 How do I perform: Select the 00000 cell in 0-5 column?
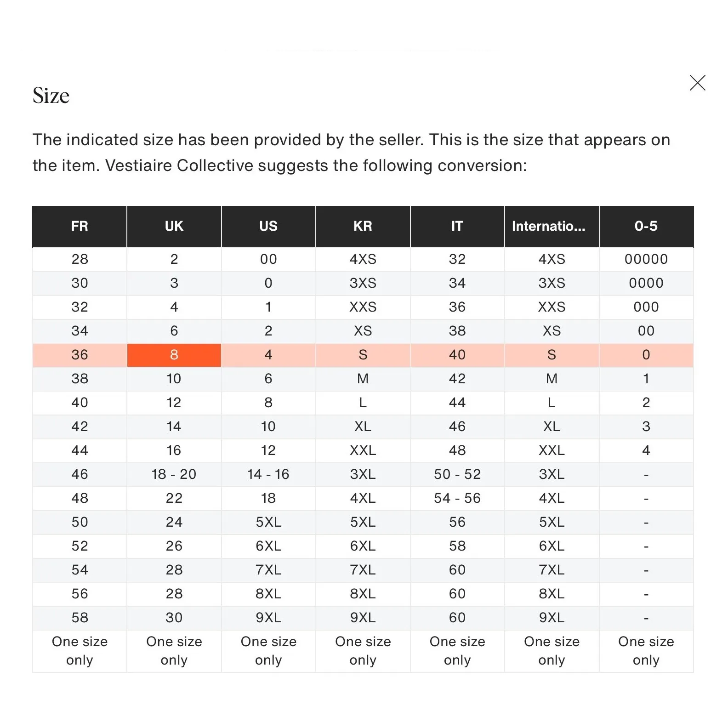click(x=646, y=259)
